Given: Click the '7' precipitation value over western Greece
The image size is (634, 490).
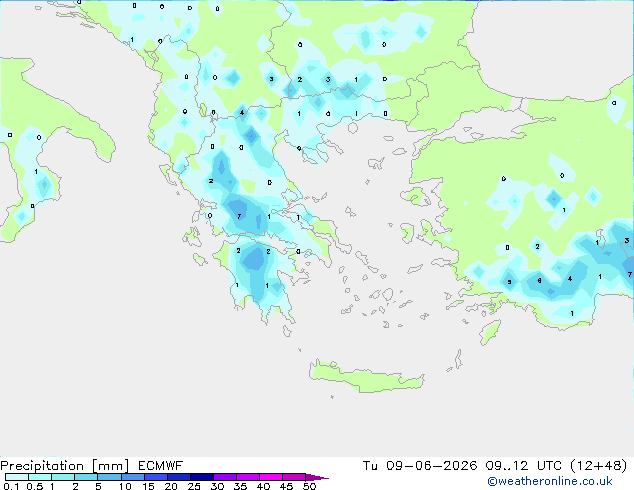Looking at the screenshot, I should pos(239,216).
